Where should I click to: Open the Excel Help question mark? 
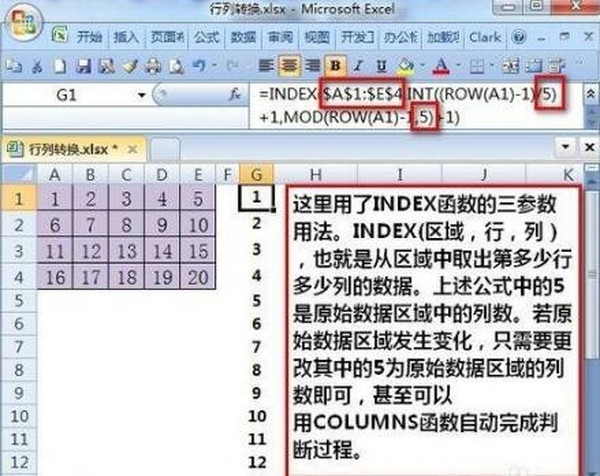[518, 37]
